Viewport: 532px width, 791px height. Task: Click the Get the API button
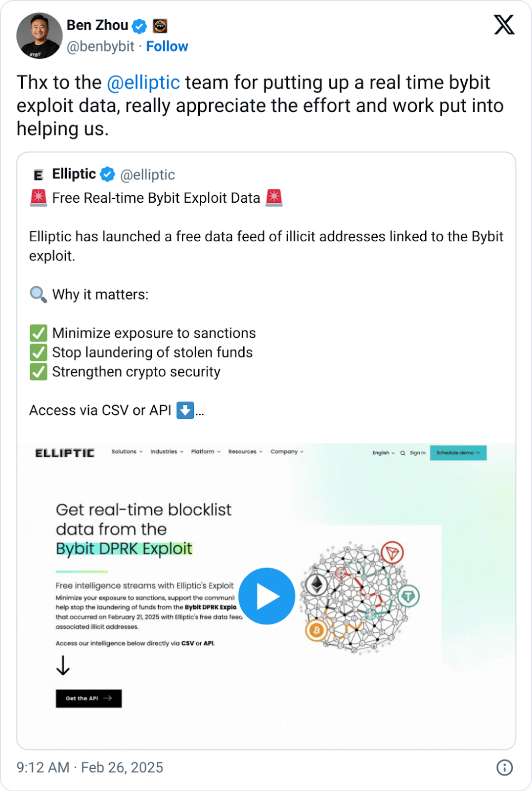pyautogui.click(x=89, y=699)
